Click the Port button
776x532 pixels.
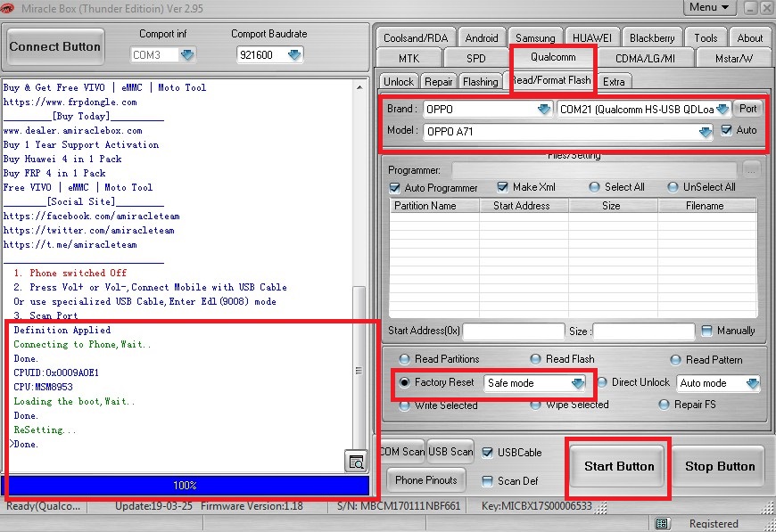point(747,109)
